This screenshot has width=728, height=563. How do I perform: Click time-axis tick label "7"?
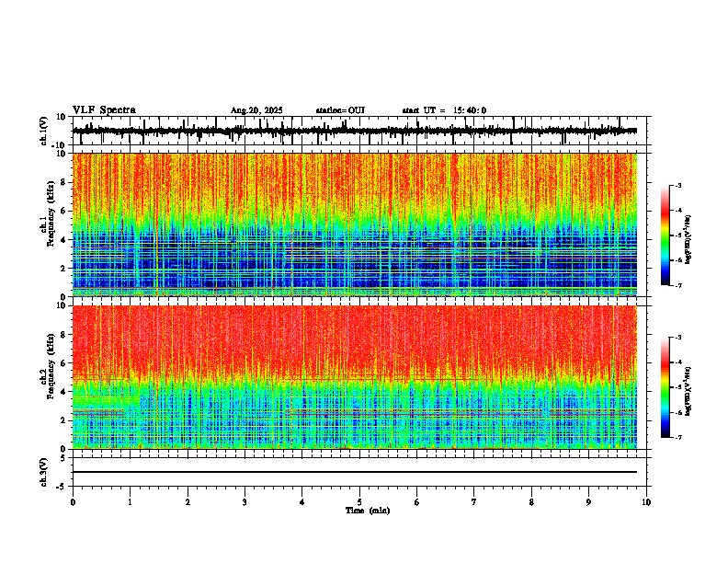[474, 502]
